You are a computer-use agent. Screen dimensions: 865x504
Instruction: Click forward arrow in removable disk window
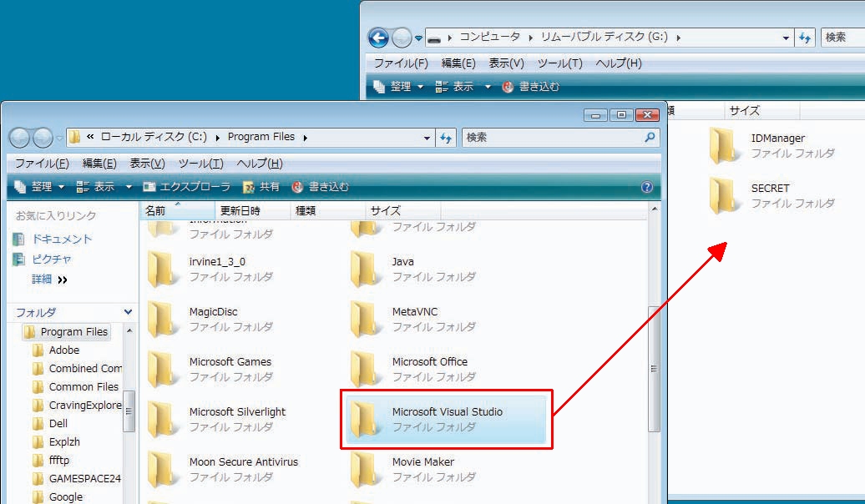coord(402,38)
